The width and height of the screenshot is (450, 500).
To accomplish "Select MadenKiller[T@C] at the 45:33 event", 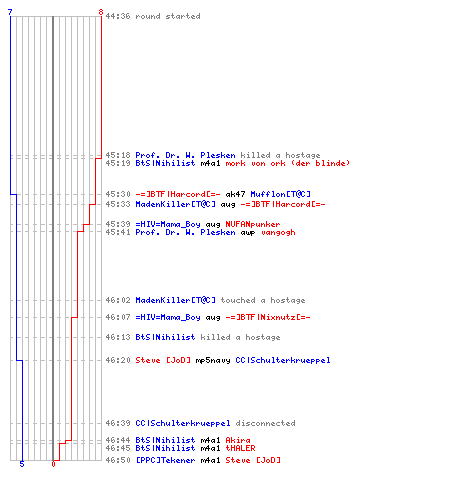I will (176, 204).
